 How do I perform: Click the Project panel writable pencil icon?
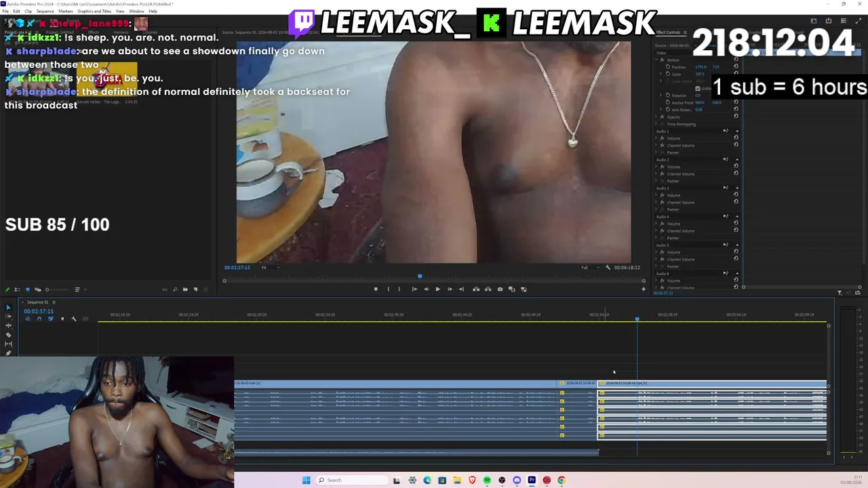click(7, 289)
